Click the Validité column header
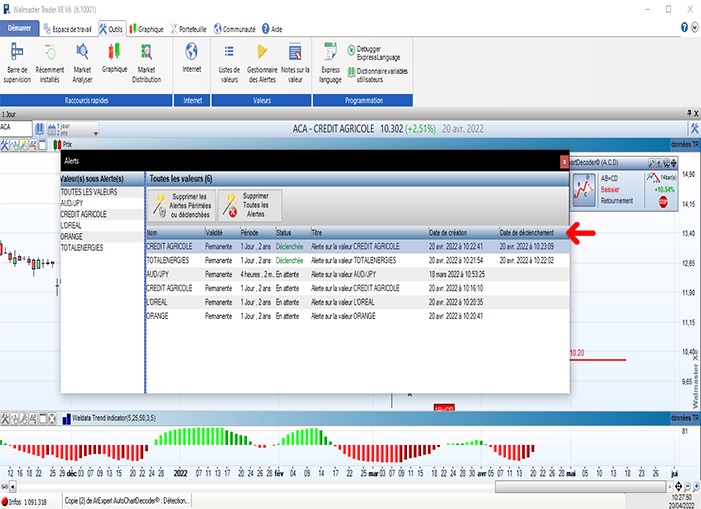Viewport: 701px width, 509px height. [222, 233]
